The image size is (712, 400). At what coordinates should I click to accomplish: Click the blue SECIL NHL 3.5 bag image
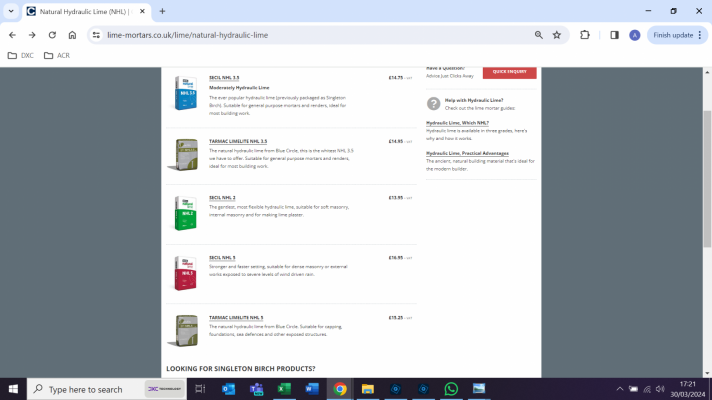point(186,93)
